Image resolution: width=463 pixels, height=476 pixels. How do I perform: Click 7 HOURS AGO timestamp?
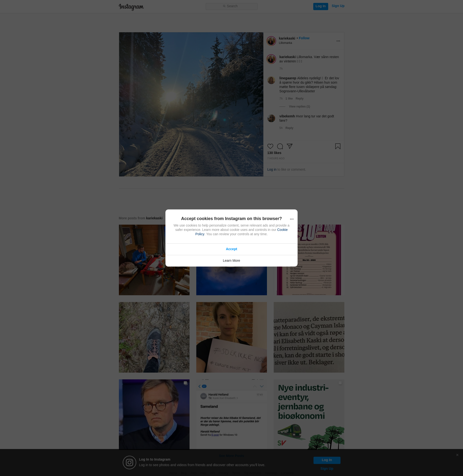pos(276,158)
